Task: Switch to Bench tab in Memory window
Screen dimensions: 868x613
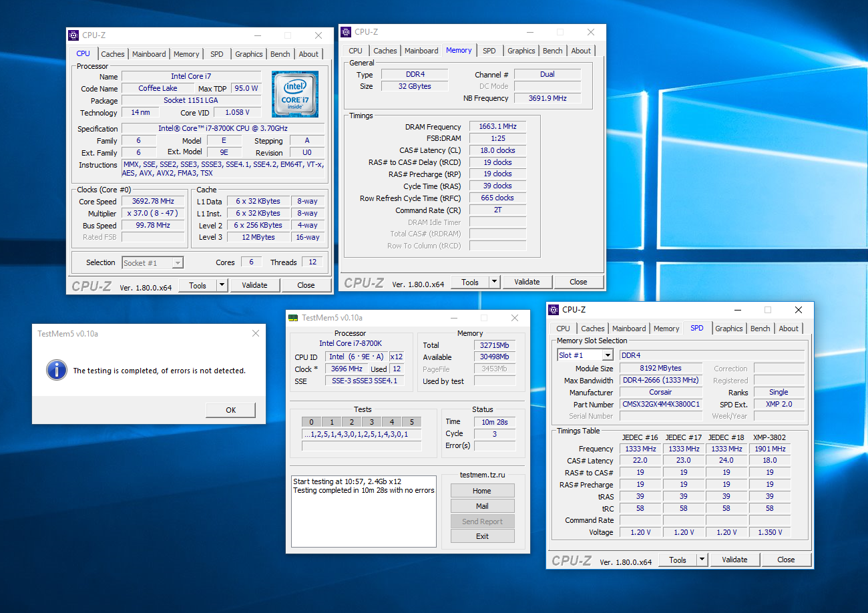Action: 552,51
